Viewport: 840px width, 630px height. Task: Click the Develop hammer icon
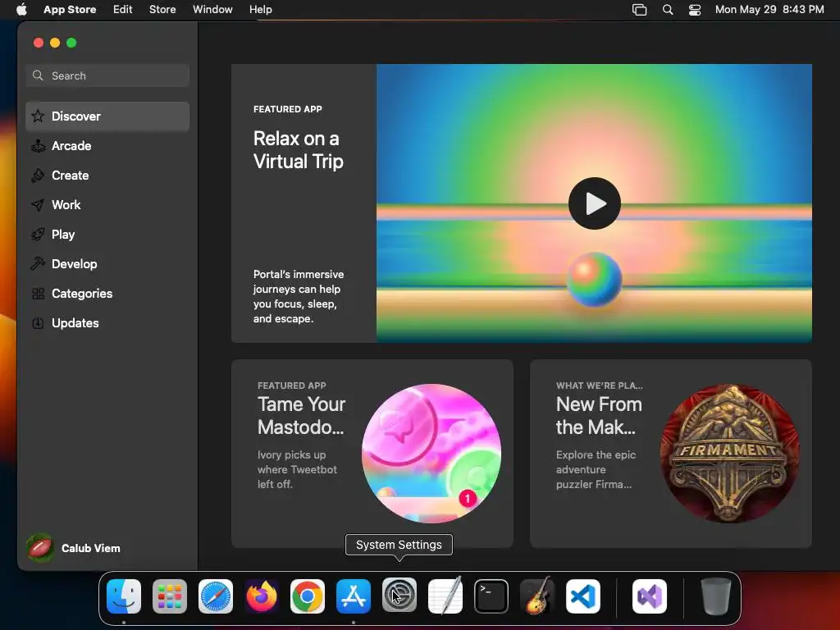[x=38, y=263]
